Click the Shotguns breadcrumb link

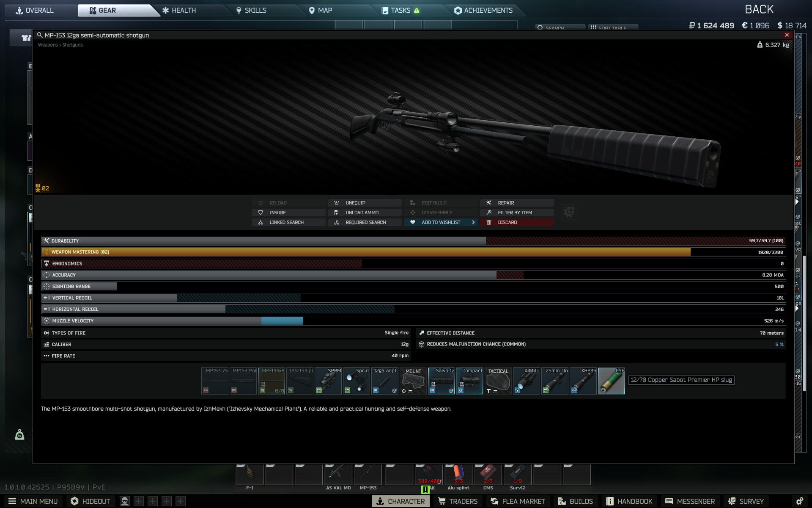(x=72, y=45)
